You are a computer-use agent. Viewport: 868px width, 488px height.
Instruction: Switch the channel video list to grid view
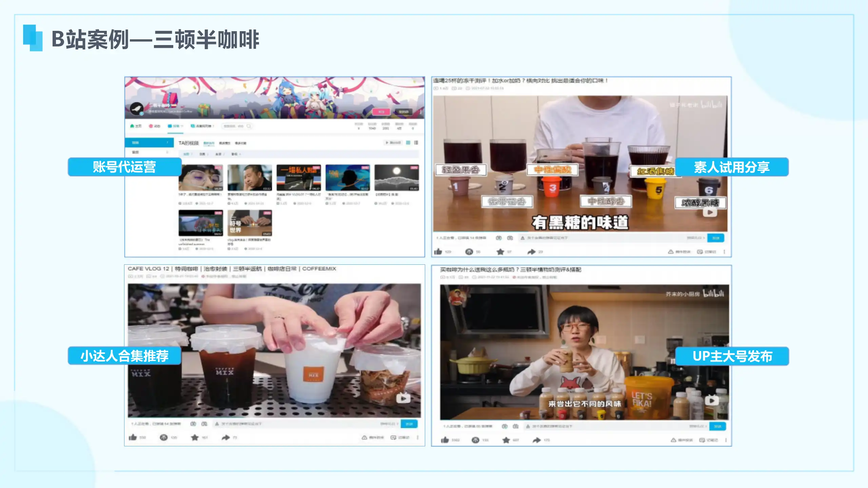pos(408,142)
